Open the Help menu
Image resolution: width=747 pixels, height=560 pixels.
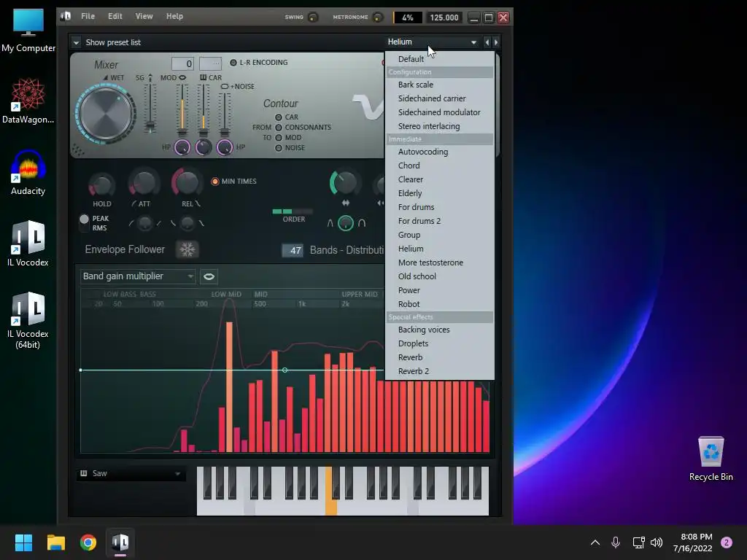174,16
